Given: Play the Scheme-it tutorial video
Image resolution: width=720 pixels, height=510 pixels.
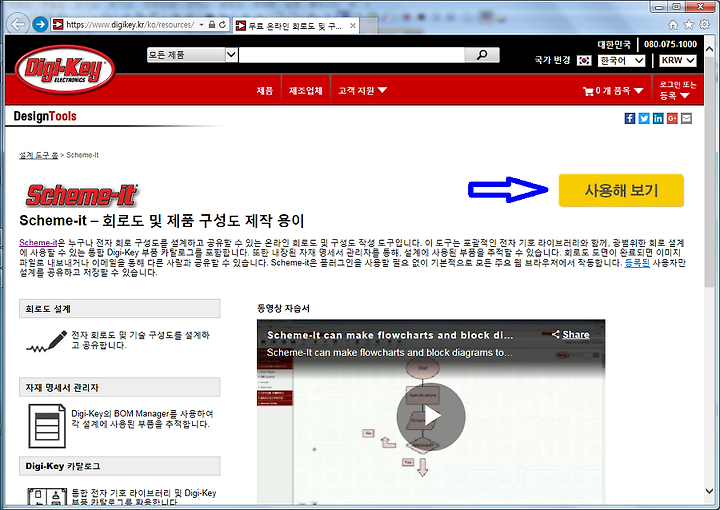Looking at the screenshot, I should click(431, 416).
